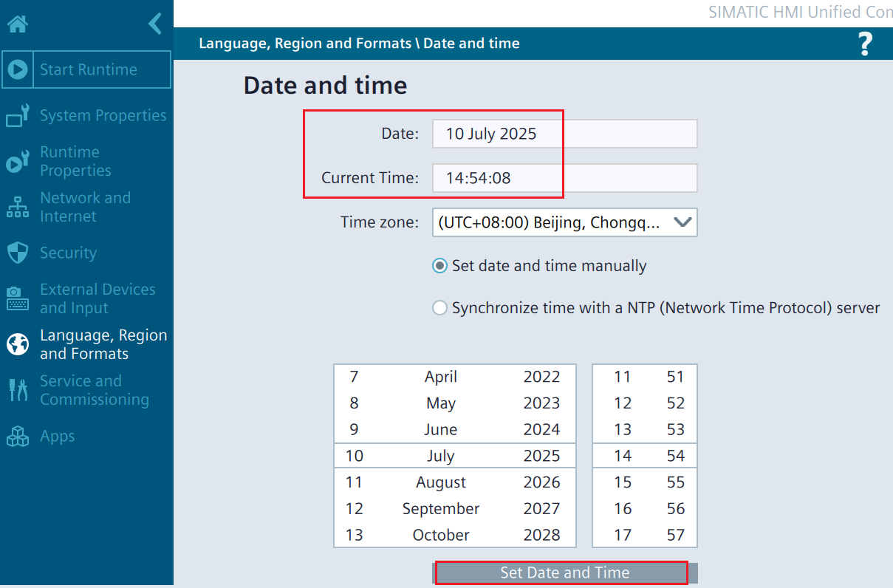893x588 pixels.
Task: Select Set date and time manually
Action: pos(440,266)
